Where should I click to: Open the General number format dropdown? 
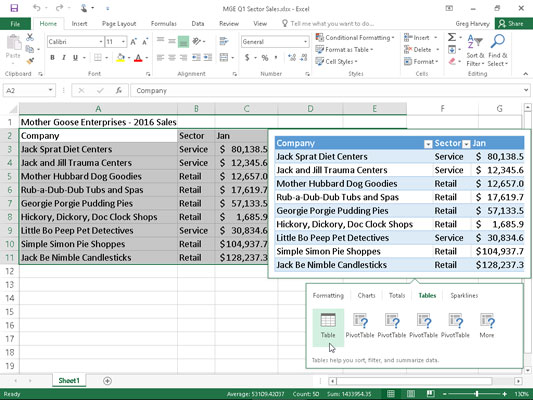coord(305,42)
